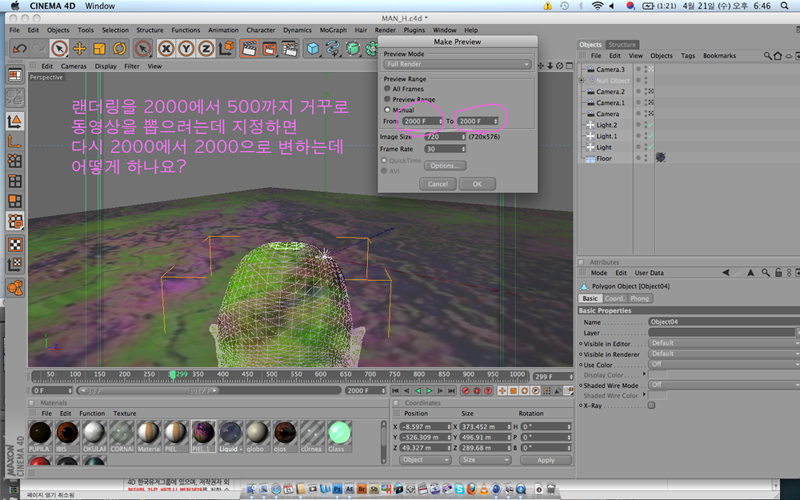Open the Cameras menu in viewport

(x=73, y=66)
